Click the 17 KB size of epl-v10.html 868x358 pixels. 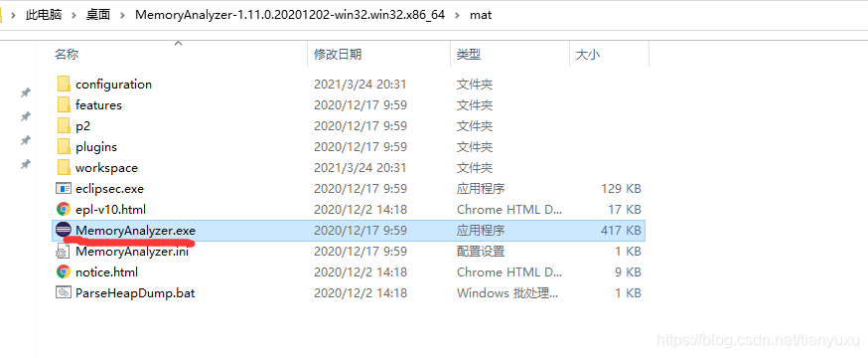[625, 210]
